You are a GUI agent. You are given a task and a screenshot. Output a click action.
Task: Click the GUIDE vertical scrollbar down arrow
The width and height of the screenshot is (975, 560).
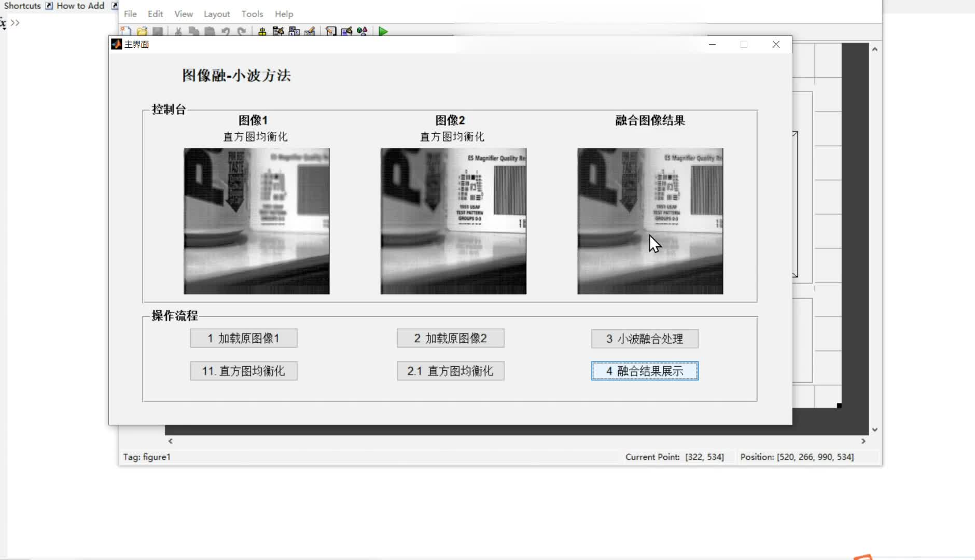(x=875, y=430)
